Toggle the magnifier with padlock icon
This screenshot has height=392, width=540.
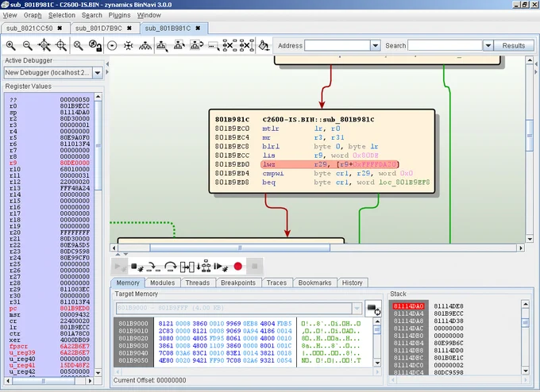pyautogui.click(x=95, y=45)
